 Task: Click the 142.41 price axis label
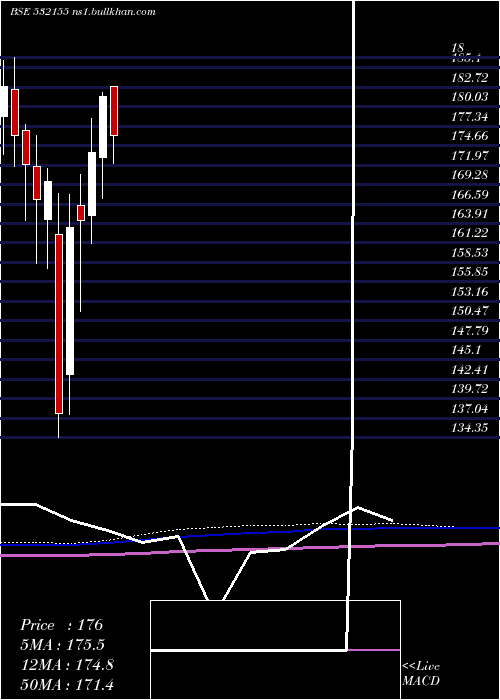click(469, 369)
